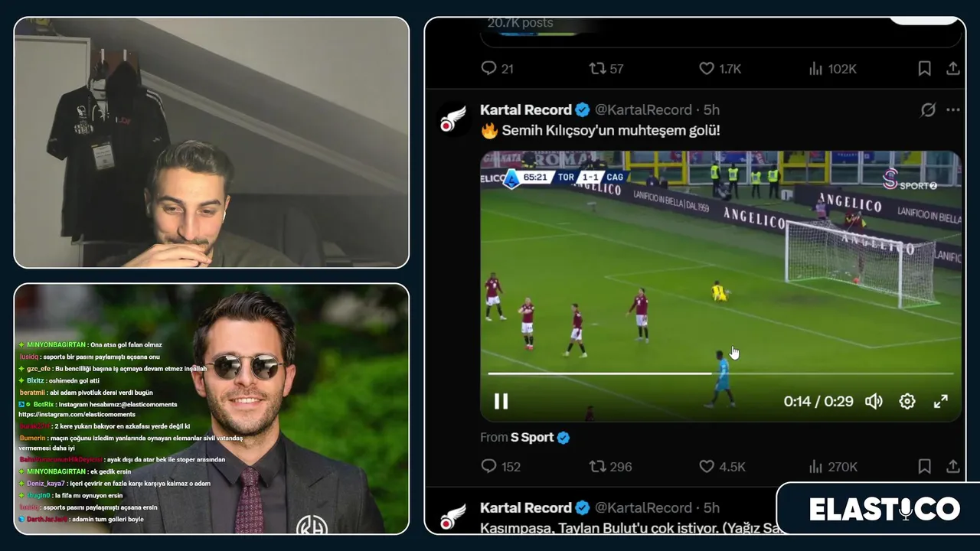This screenshot has height=551, width=980.
Task: Click the Grok icon beside the post menu
Action: (928, 110)
